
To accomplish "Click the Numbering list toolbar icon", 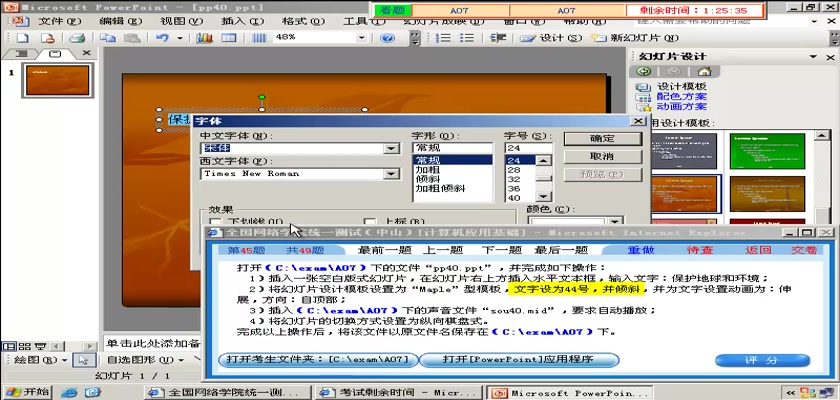I will coord(443,38).
